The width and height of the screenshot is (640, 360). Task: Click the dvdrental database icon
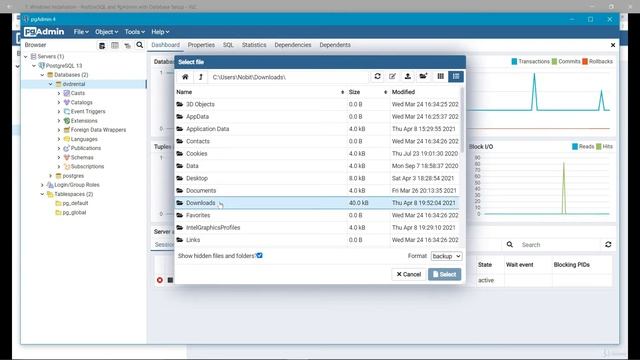[x=58, y=84]
